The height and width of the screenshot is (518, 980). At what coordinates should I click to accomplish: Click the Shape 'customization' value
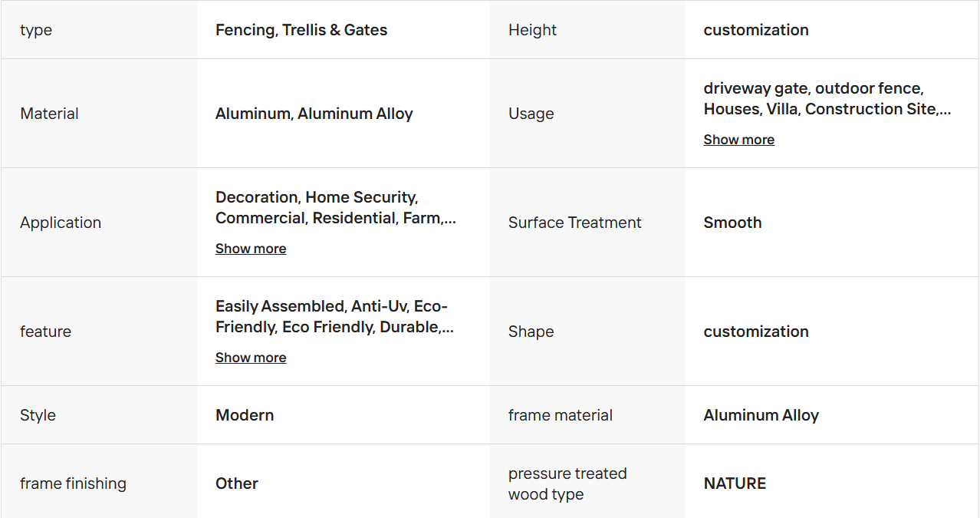point(756,332)
